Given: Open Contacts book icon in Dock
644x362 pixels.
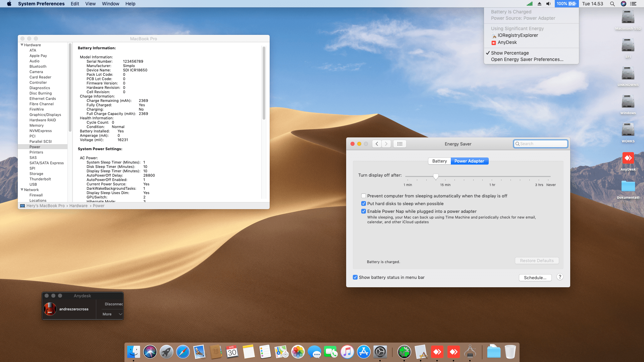Looking at the screenshot, I should tap(216, 352).
